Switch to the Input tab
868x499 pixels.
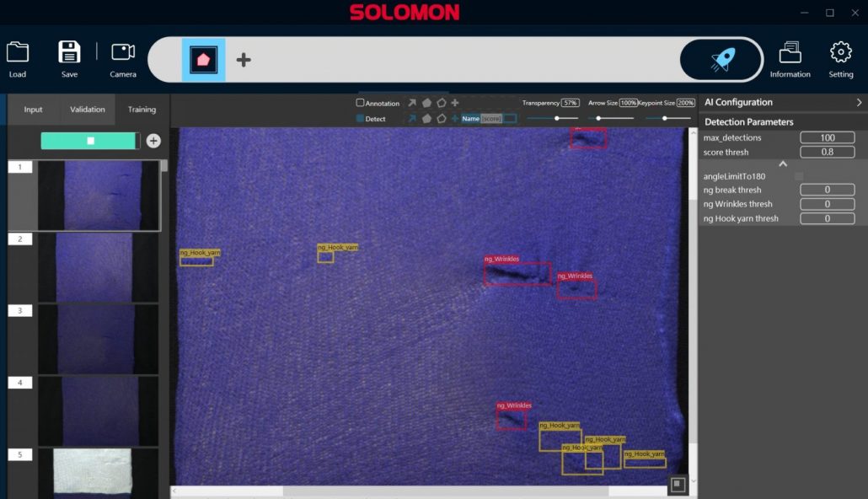click(x=32, y=109)
